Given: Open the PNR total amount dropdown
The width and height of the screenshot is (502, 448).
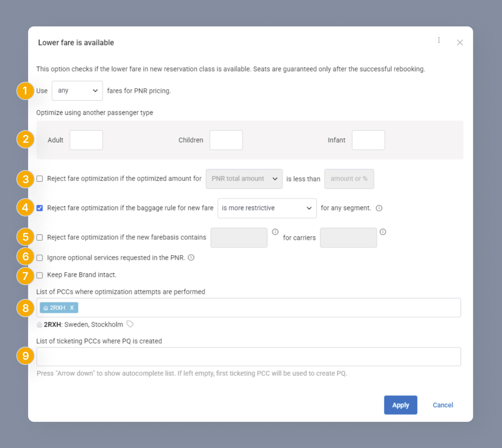Looking at the screenshot, I should [x=244, y=179].
